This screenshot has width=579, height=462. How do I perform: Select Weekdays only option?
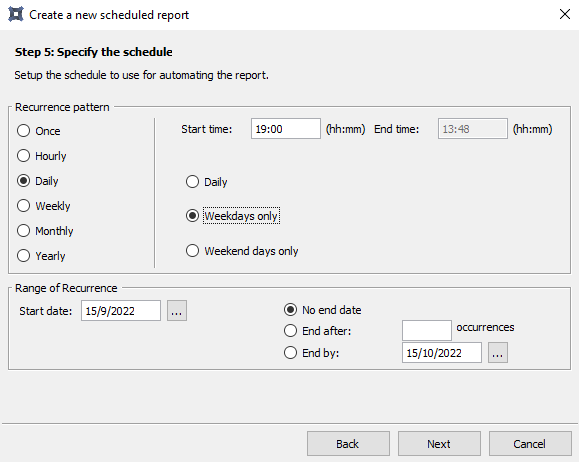pyautogui.click(x=233, y=216)
